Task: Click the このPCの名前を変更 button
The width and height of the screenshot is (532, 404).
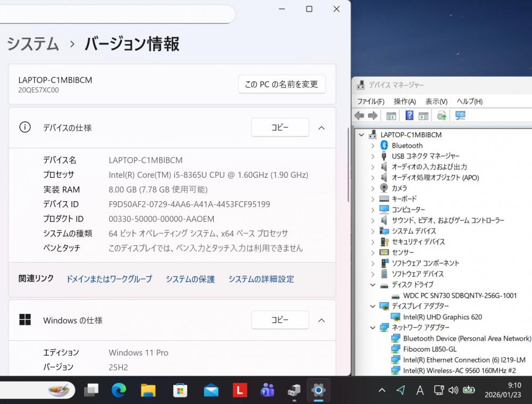Action: coord(281,84)
